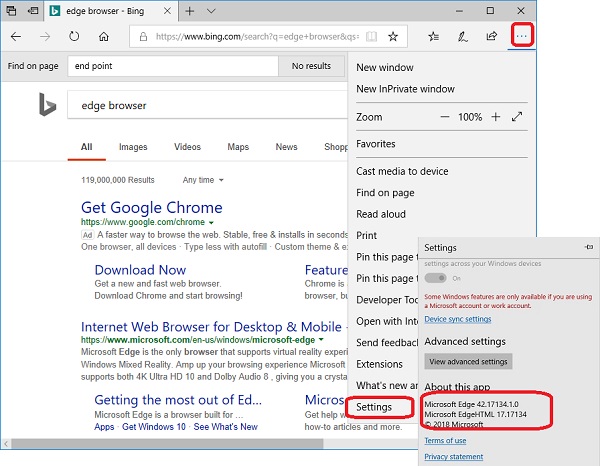Click the See What's New sublink
The image size is (600, 466).
click(226, 427)
